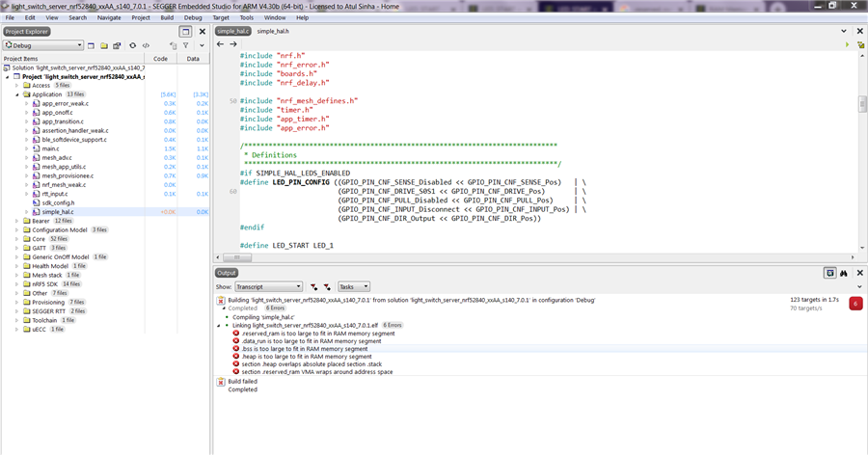Click the refresh icon in the Project Explorer toolbar
The width and height of the screenshot is (868, 455).
tap(133, 45)
